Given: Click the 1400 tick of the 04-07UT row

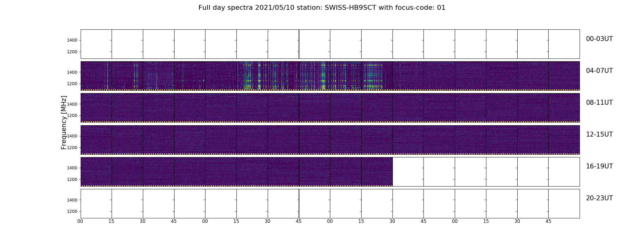Looking at the screenshot, I should point(72,72).
